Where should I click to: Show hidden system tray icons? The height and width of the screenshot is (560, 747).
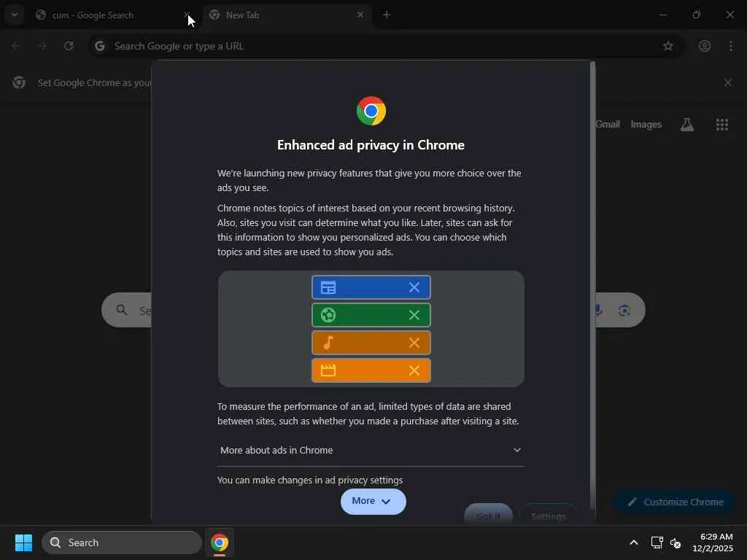click(634, 542)
